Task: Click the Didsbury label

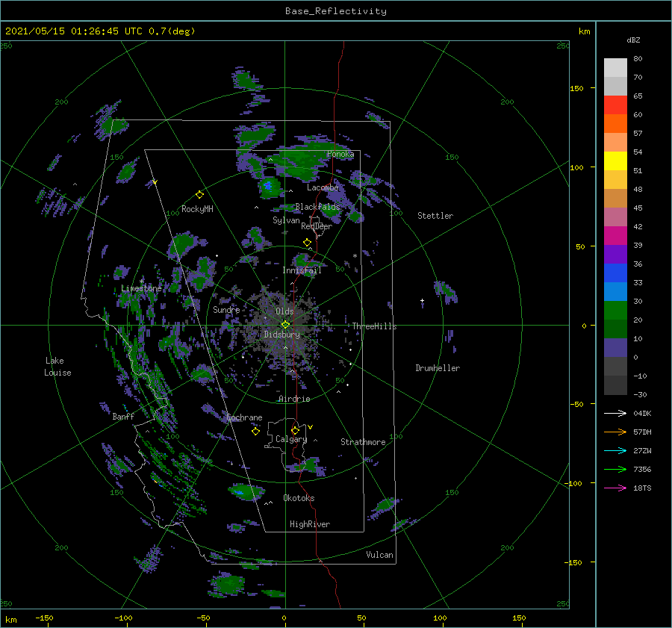Action: pos(282,335)
